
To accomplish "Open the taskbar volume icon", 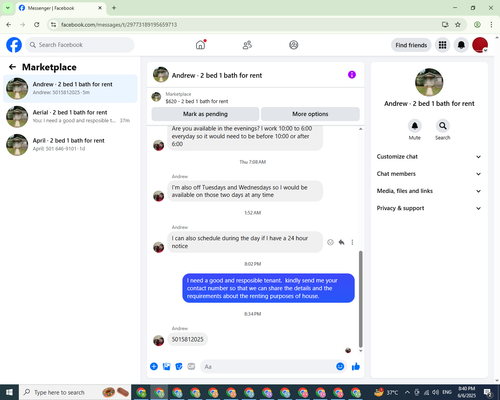I will pos(435,392).
